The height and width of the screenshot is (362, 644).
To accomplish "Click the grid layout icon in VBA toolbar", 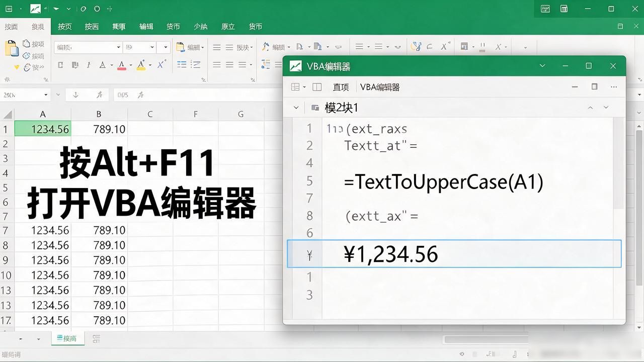I will coord(296,87).
